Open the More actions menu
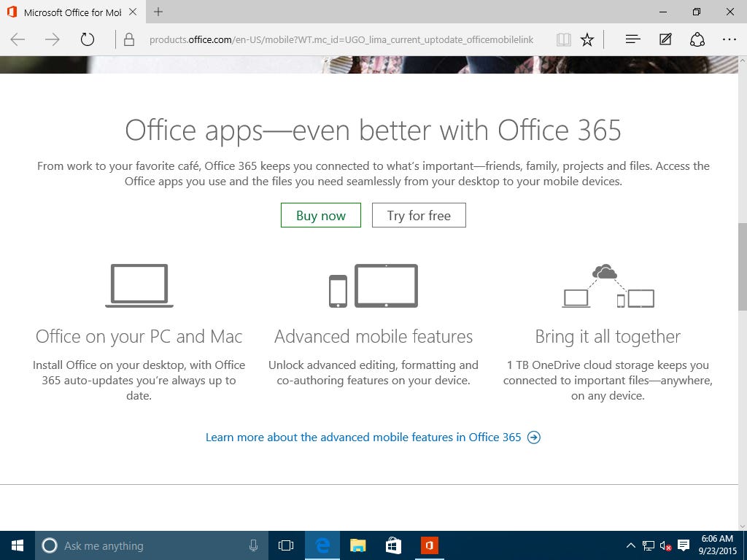 [729, 39]
